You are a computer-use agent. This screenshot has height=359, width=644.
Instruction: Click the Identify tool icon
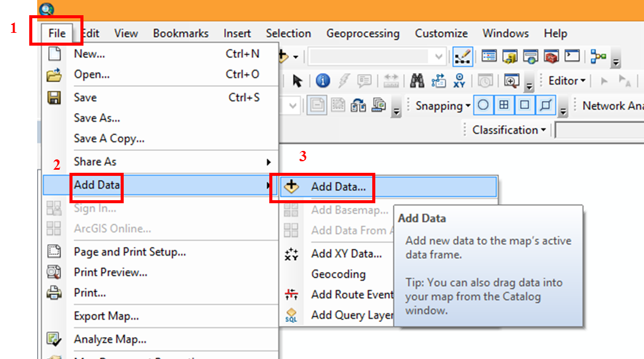pos(323,81)
